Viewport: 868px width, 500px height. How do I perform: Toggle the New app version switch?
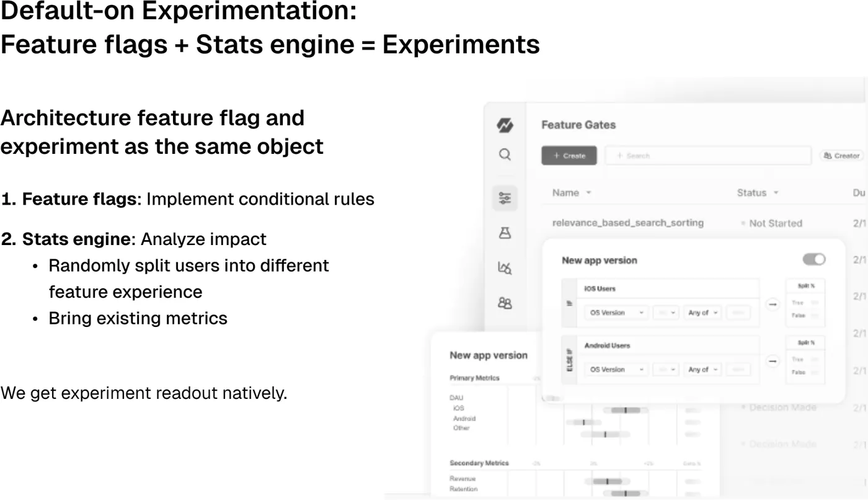point(814,259)
